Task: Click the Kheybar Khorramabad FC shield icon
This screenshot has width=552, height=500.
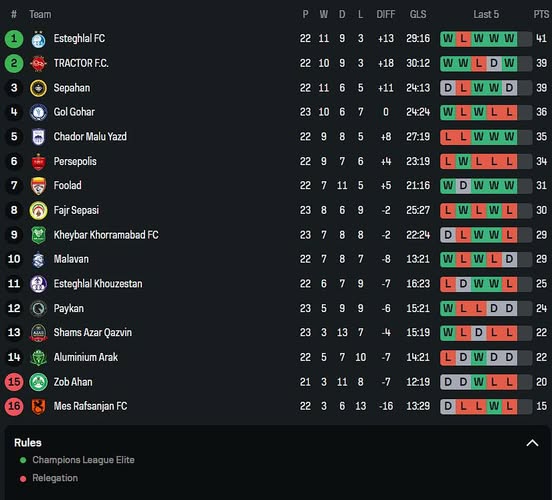Action: pos(38,235)
